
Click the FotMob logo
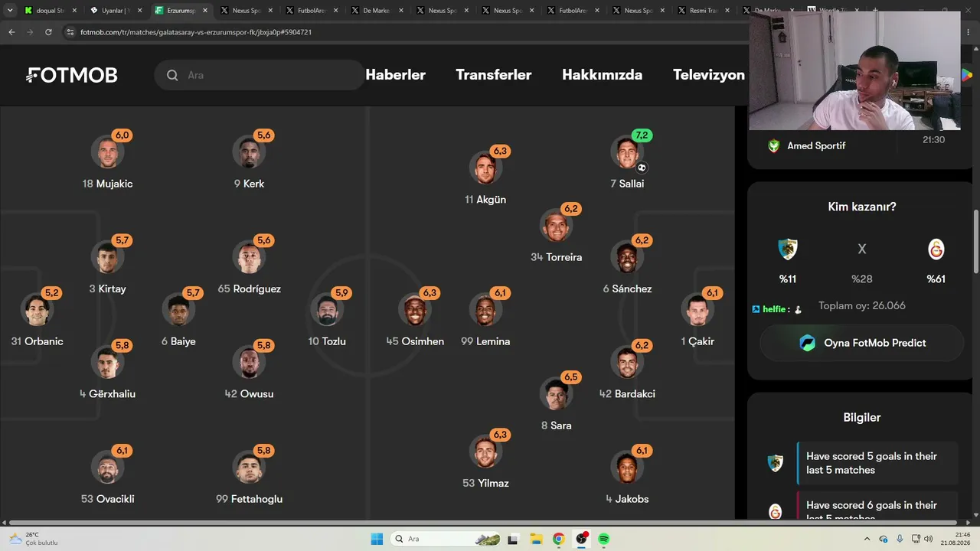pos(72,75)
